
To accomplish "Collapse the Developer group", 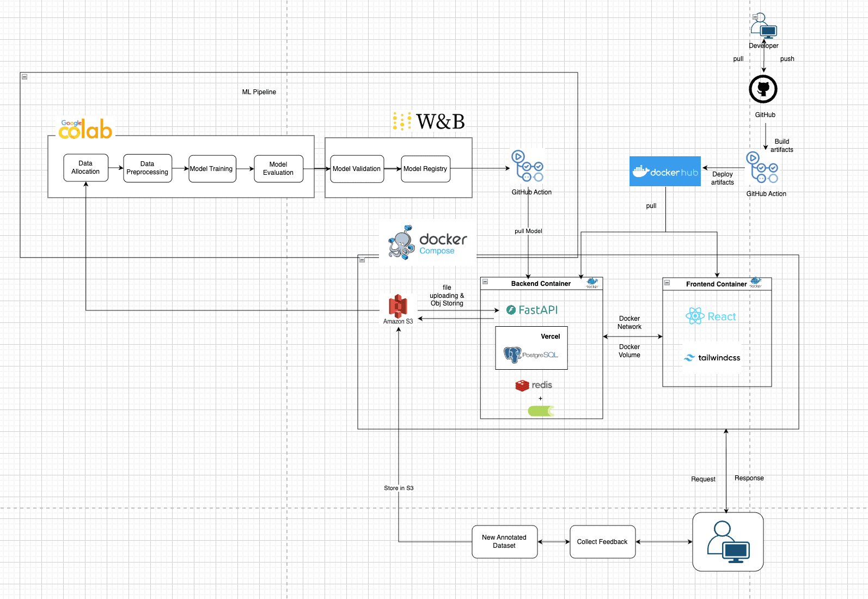I will (x=755, y=17).
